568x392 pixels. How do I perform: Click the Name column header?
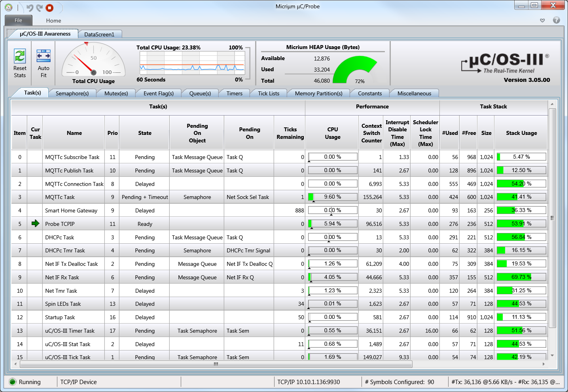click(74, 133)
